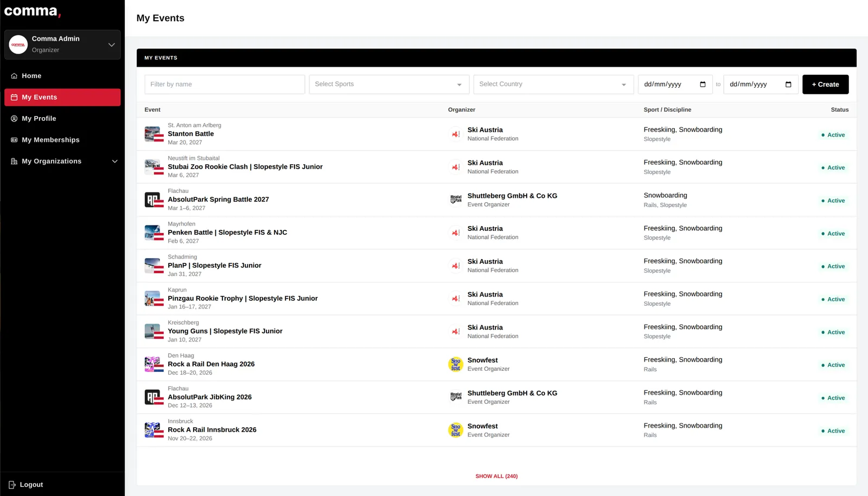This screenshot has width=868, height=496.
Task: Click SHOW ALL (240) link
Action: pos(496,476)
